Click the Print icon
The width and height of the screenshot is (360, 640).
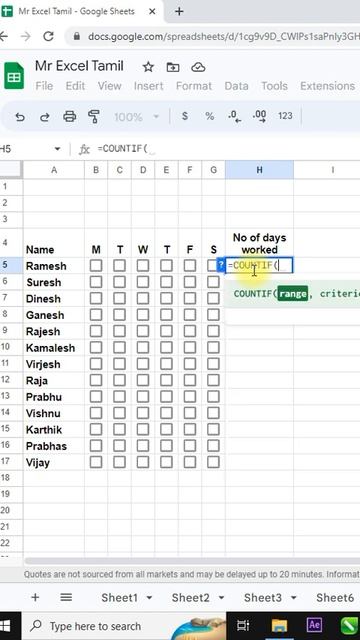point(69,117)
